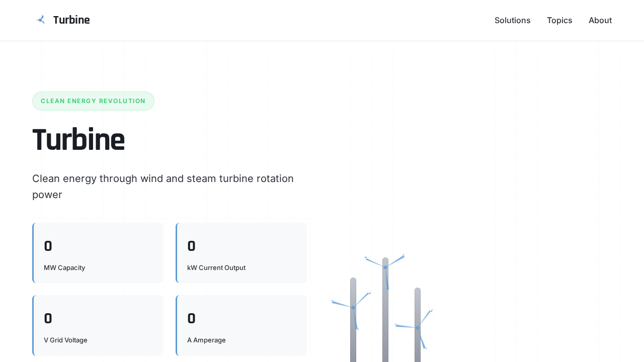Select the A Amperage stat card

tap(242, 325)
